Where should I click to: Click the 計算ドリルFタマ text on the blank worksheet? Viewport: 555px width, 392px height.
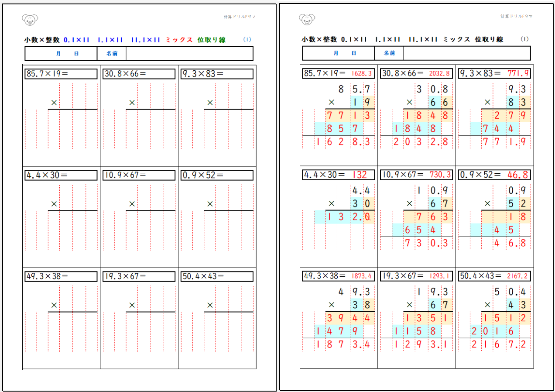tap(239, 17)
